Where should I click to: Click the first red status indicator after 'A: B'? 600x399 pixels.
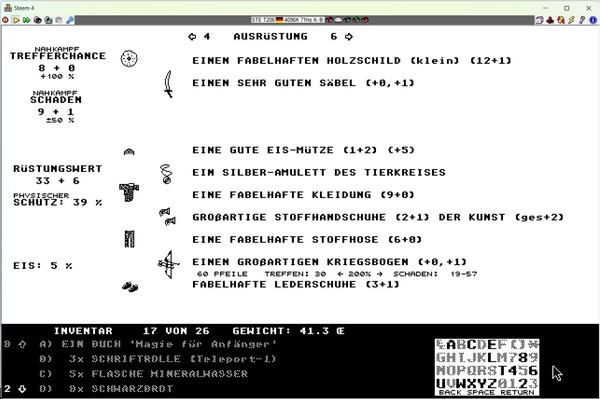coord(329,20)
